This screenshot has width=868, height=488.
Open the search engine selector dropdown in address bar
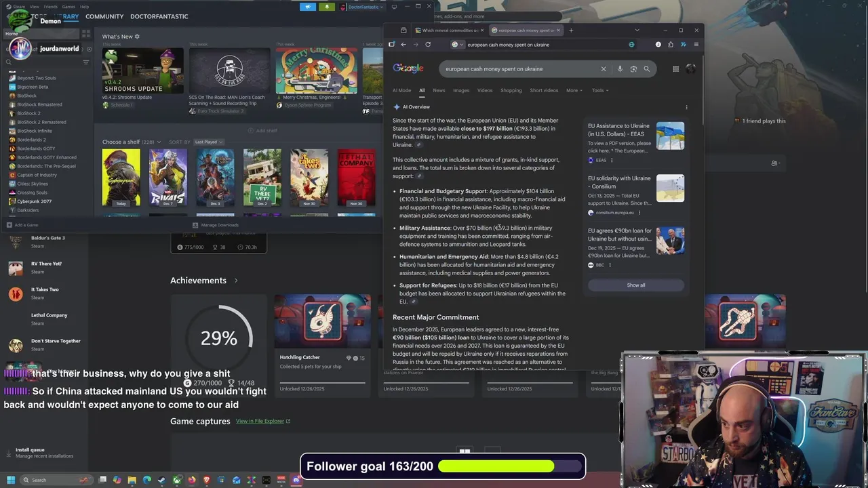(x=458, y=45)
